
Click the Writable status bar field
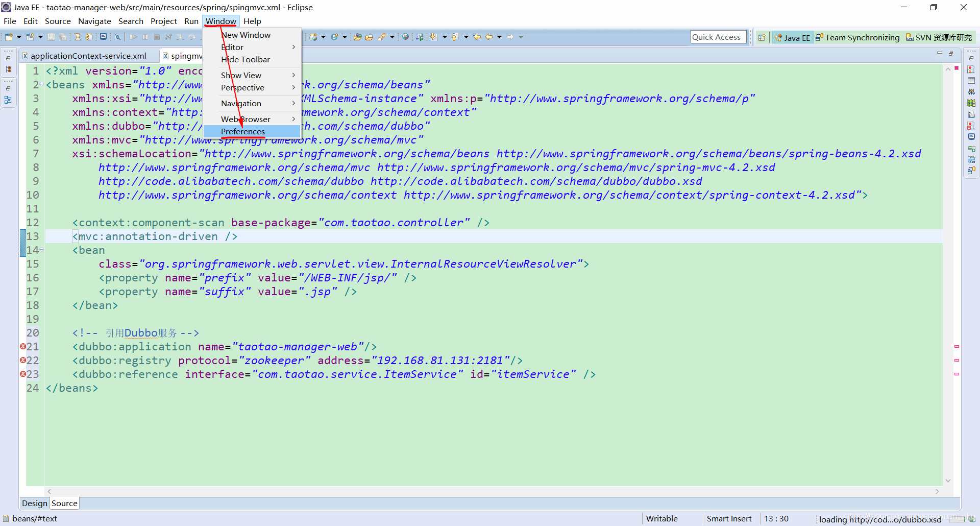click(x=662, y=518)
